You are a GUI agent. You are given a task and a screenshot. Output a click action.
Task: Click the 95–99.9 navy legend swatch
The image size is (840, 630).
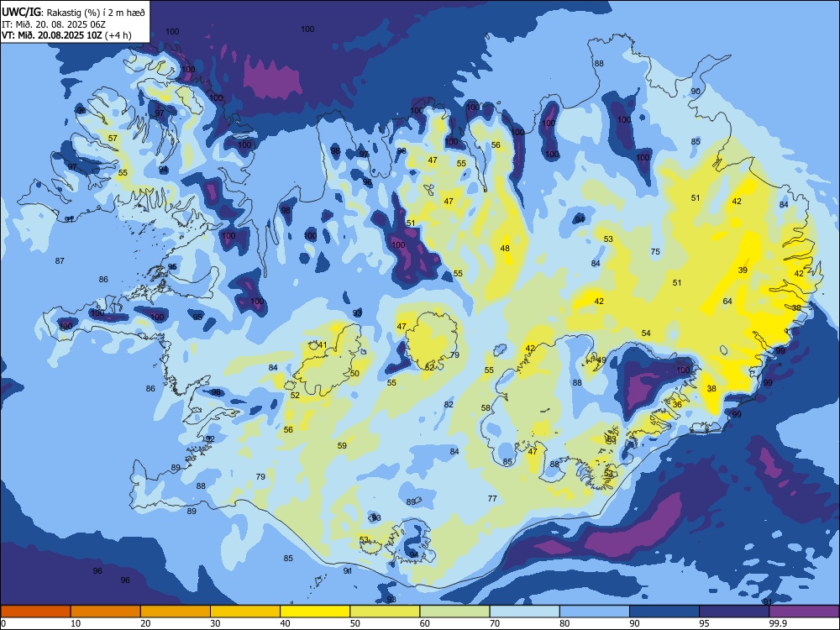734,612
